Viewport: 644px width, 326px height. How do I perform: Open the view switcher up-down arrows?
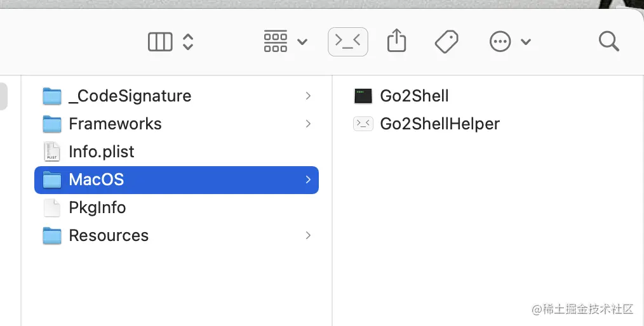pyautogui.click(x=188, y=42)
